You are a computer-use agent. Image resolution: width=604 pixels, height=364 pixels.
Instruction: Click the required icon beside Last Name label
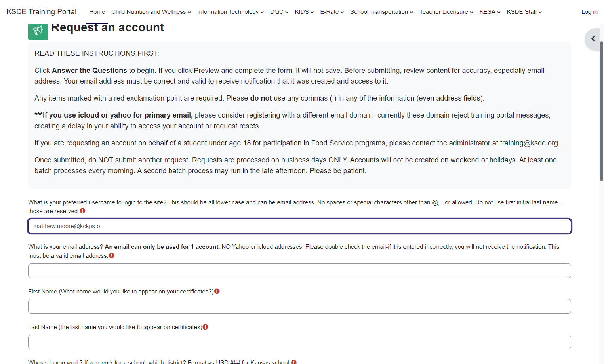205,327
